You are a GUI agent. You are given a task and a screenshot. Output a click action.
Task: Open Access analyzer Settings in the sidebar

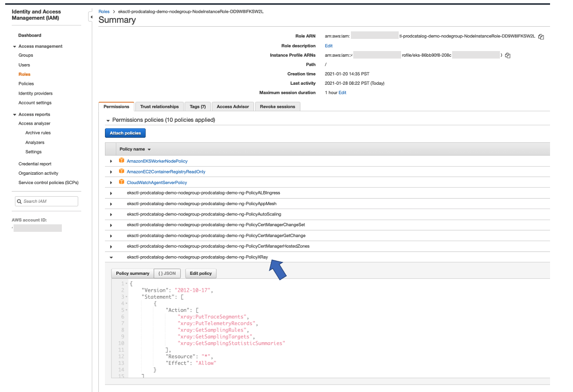pos(33,152)
